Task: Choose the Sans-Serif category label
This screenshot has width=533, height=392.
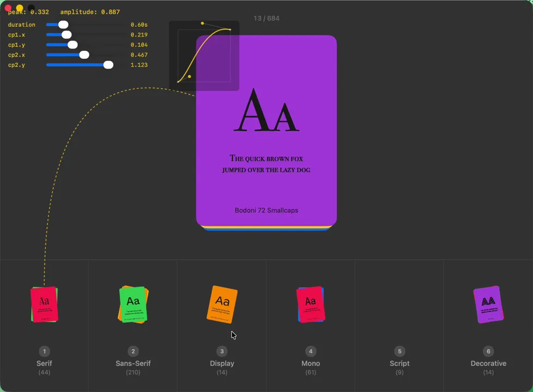Action: pos(133,363)
